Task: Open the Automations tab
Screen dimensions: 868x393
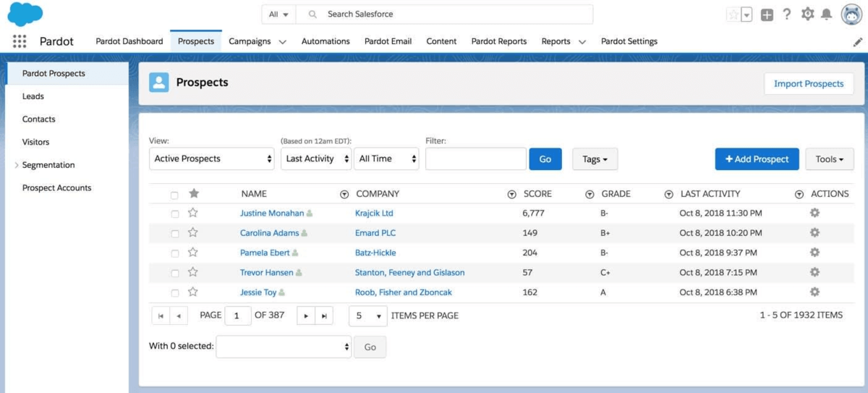Action: point(325,41)
